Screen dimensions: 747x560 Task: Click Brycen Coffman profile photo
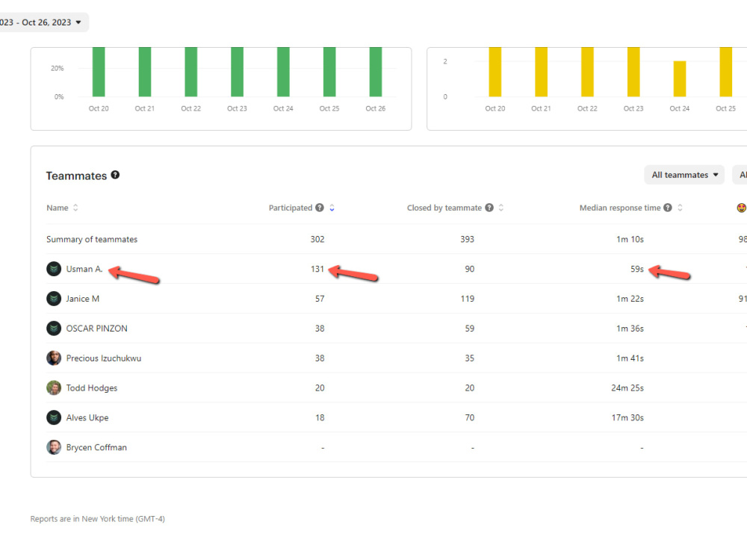(x=54, y=447)
